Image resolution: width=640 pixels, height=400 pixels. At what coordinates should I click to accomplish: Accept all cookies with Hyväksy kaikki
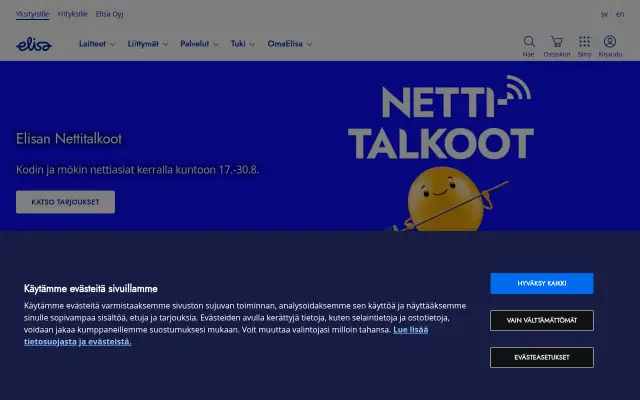click(542, 283)
